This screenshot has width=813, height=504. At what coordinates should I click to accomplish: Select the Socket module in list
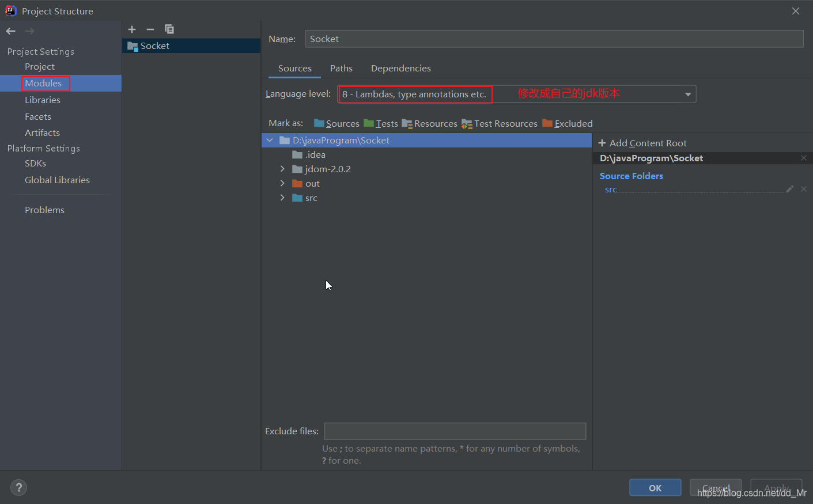(191, 46)
